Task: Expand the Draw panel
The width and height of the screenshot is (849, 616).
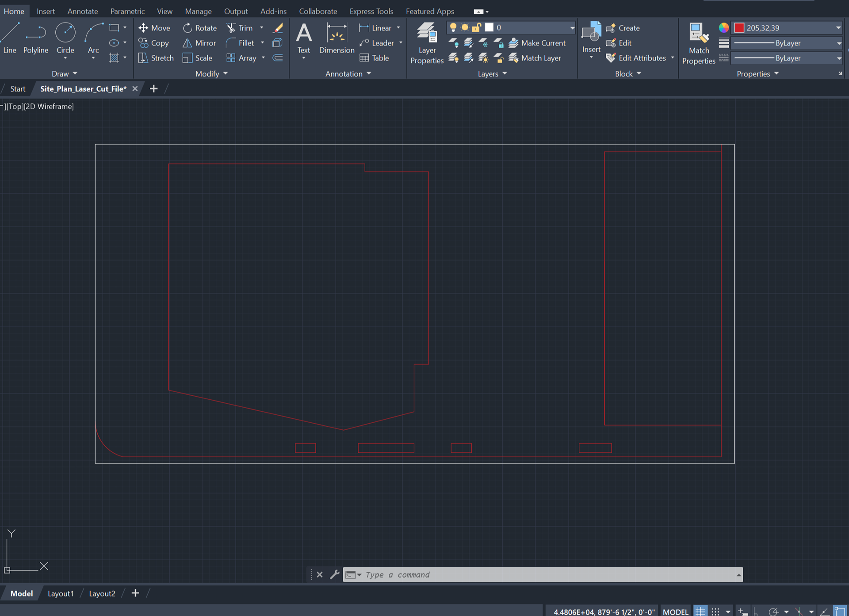Action: pyautogui.click(x=65, y=74)
